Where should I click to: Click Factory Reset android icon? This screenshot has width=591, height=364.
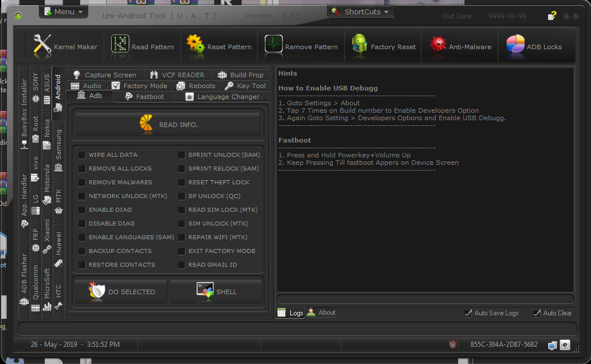coord(359,44)
